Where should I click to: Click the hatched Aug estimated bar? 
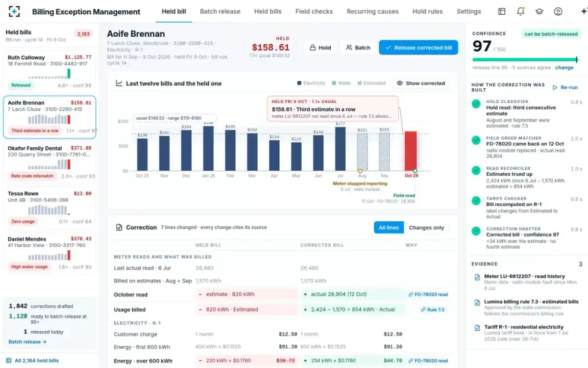pos(362,152)
